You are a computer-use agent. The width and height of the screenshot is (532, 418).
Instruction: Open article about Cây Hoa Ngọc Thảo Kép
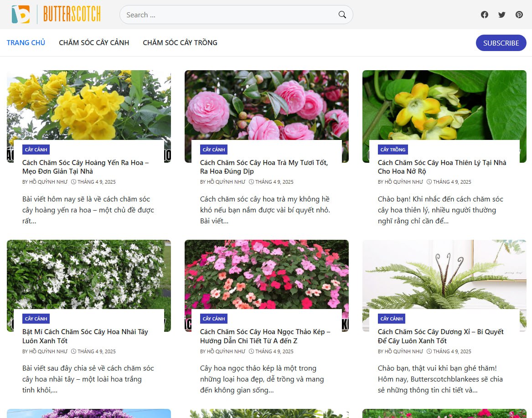[265, 336]
